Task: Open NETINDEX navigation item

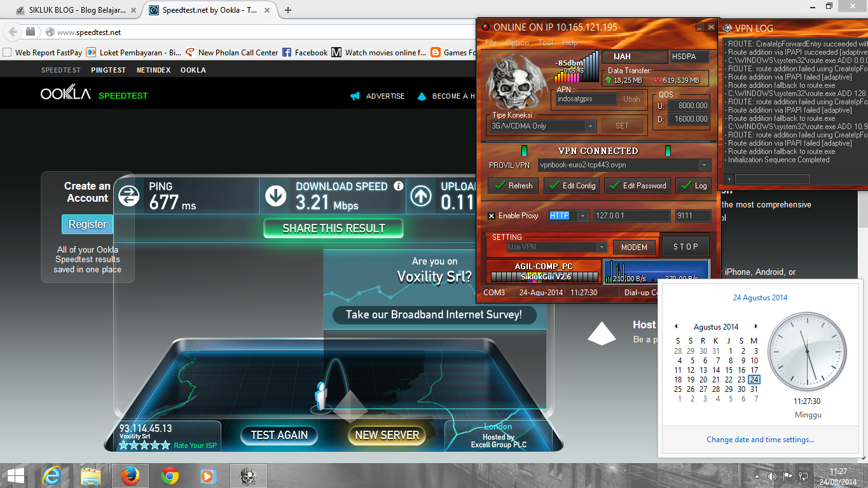Action: tap(153, 70)
